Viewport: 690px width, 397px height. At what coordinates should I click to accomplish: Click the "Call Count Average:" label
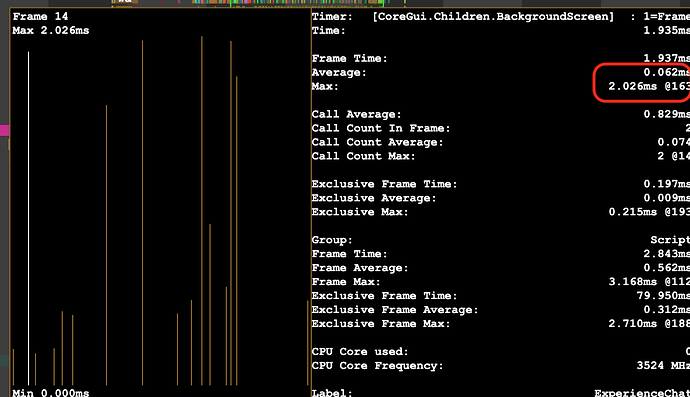tap(378, 143)
